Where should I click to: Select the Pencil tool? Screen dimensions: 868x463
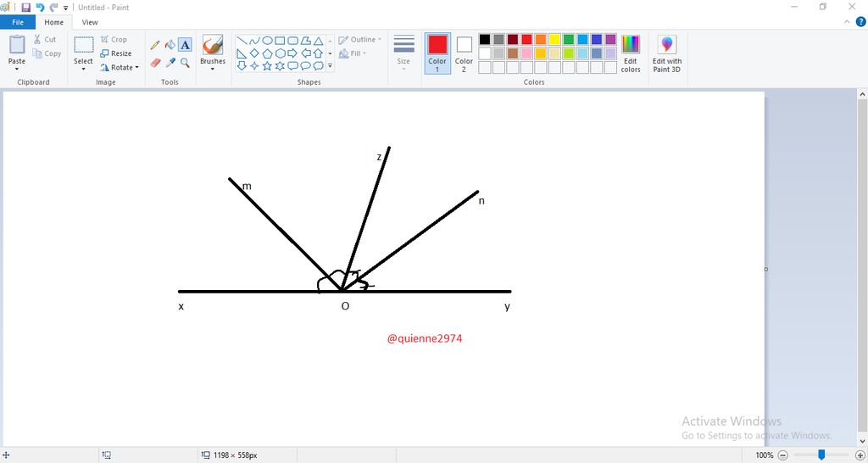[155, 45]
